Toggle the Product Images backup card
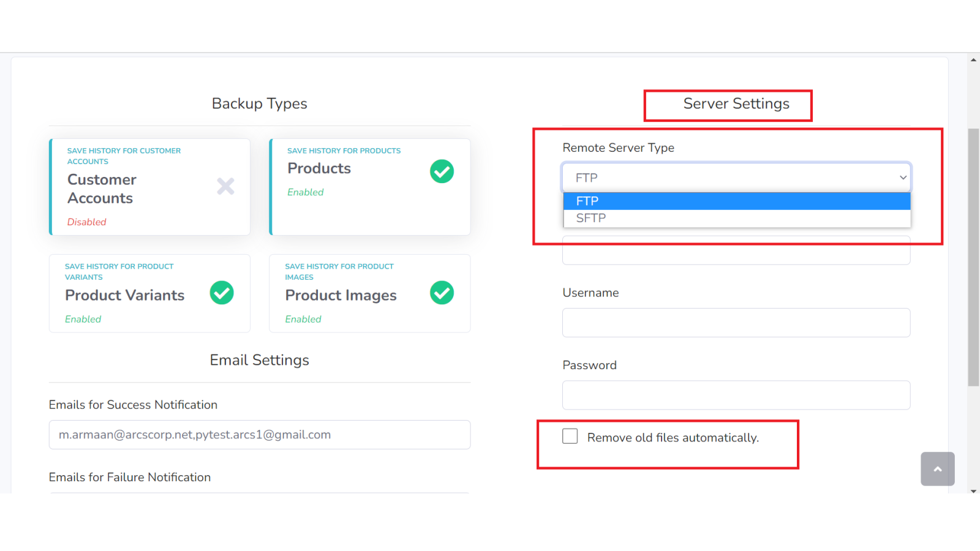 tap(370, 293)
